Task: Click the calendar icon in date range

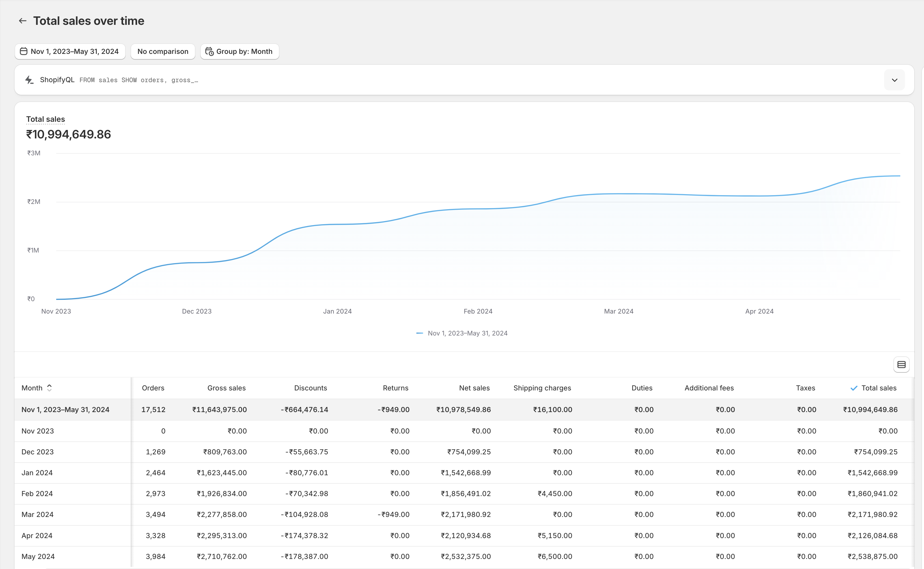Action: point(23,51)
